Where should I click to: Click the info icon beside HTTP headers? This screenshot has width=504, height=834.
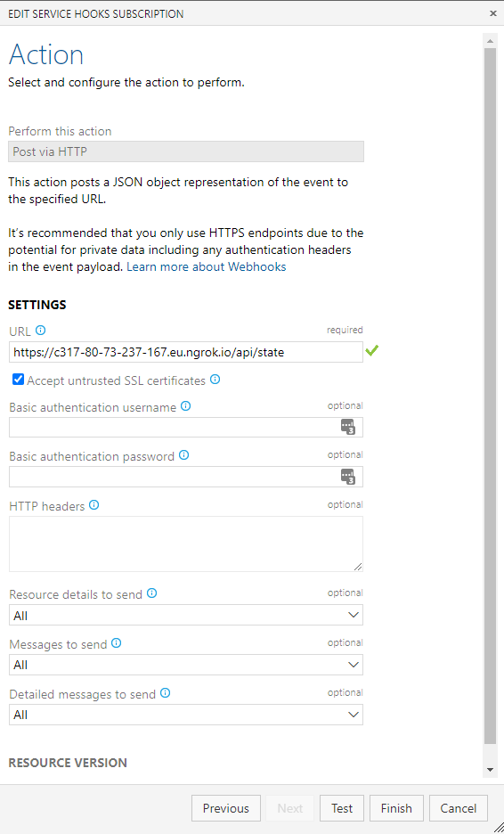coord(94,504)
